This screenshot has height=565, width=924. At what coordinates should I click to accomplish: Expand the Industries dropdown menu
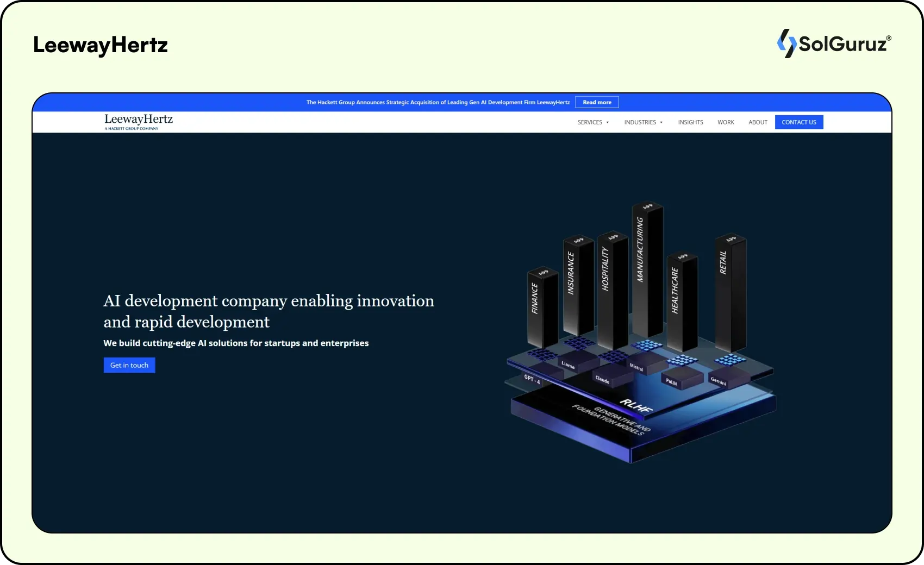coord(643,122)
